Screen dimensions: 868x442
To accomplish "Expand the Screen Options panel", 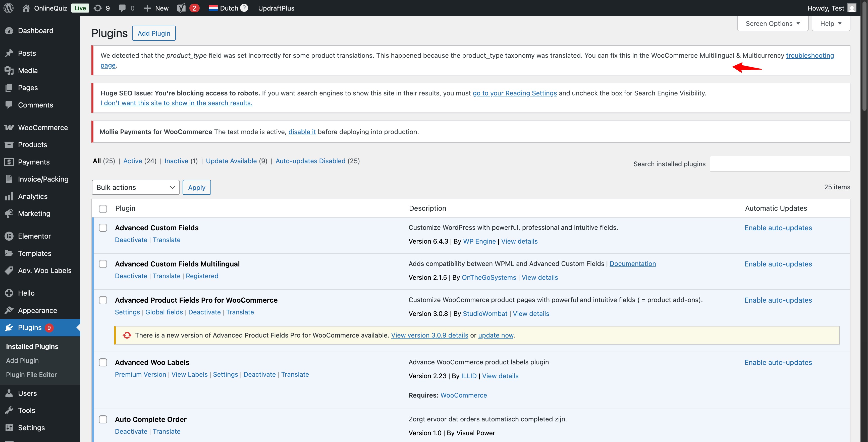I will click(x=773, y=23).
